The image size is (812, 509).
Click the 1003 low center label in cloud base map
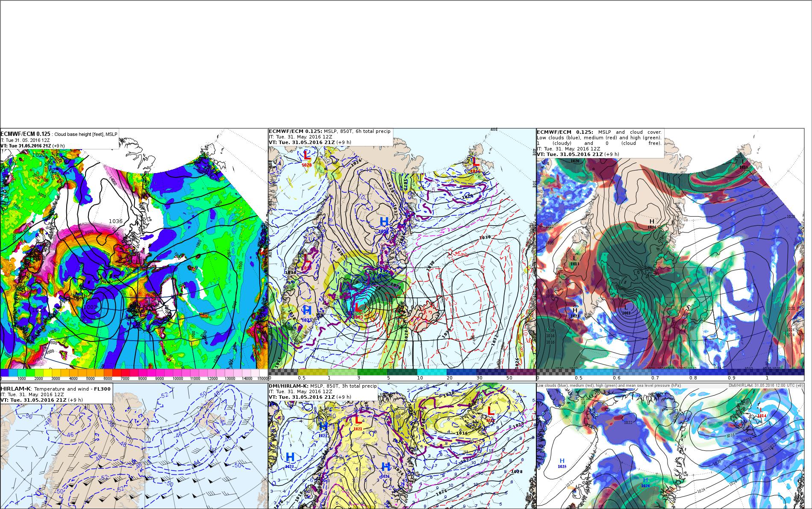coord(90,307)
